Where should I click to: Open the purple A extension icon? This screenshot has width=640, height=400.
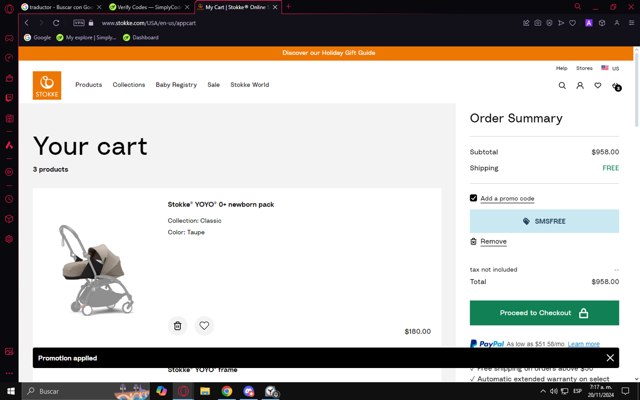[589, 23]
